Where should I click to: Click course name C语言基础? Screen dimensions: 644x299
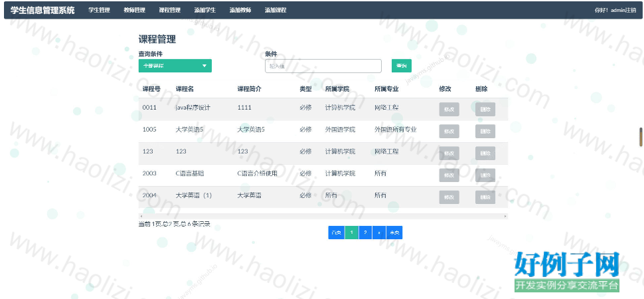[189, 173]
